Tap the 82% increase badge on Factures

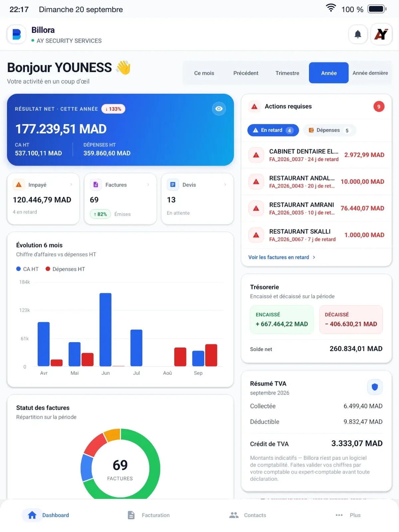[x=100, y=214]
